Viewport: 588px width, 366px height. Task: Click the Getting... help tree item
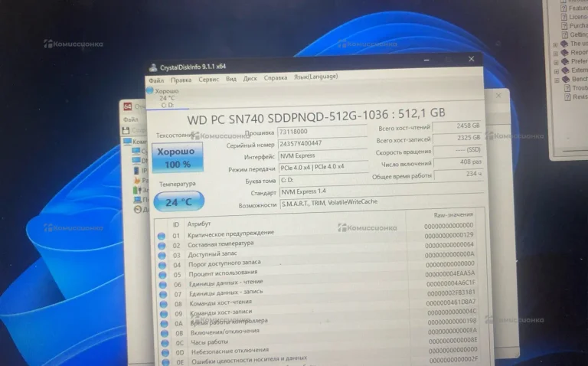[x=579, y=34]
